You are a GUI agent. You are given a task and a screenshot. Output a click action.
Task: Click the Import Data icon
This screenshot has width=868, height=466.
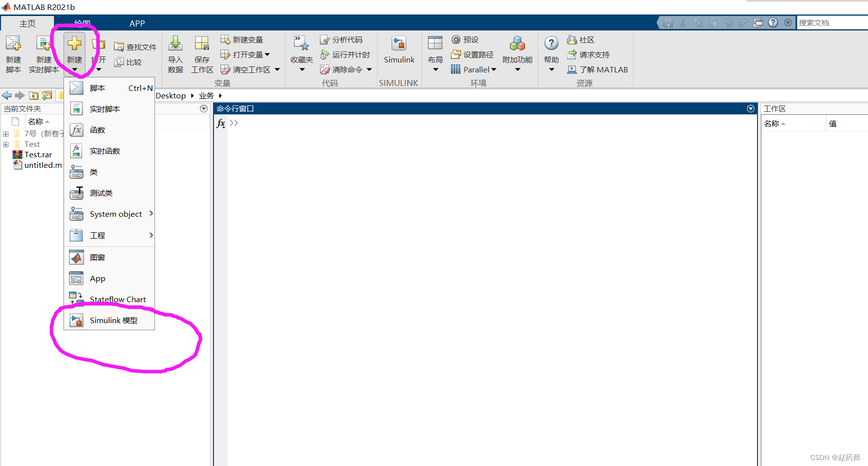tap(175, 44)
